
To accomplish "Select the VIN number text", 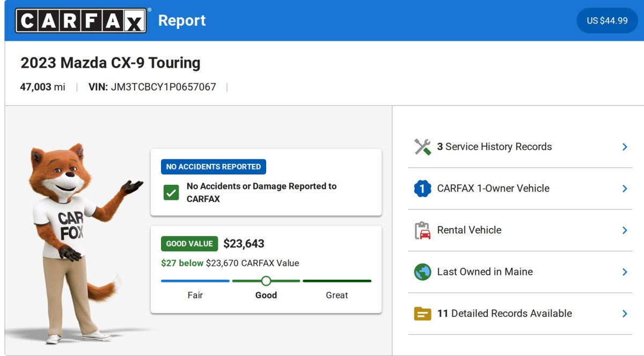I will (163, 87).
